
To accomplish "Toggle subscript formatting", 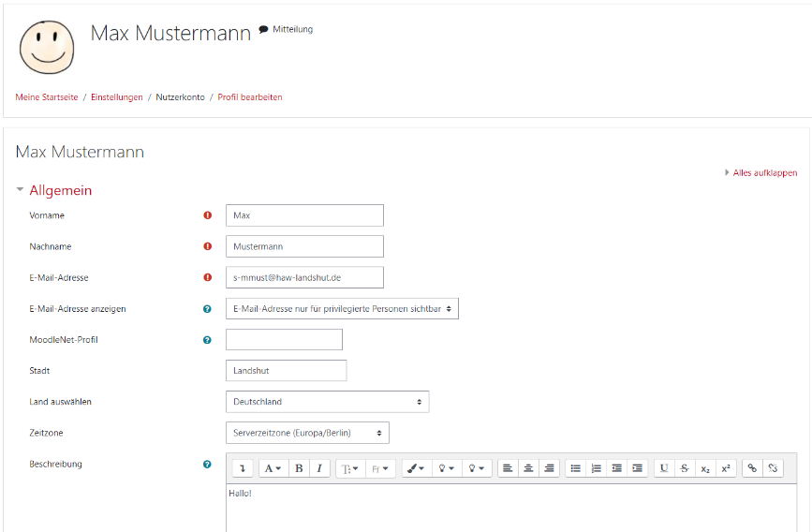I will [705, 468].
